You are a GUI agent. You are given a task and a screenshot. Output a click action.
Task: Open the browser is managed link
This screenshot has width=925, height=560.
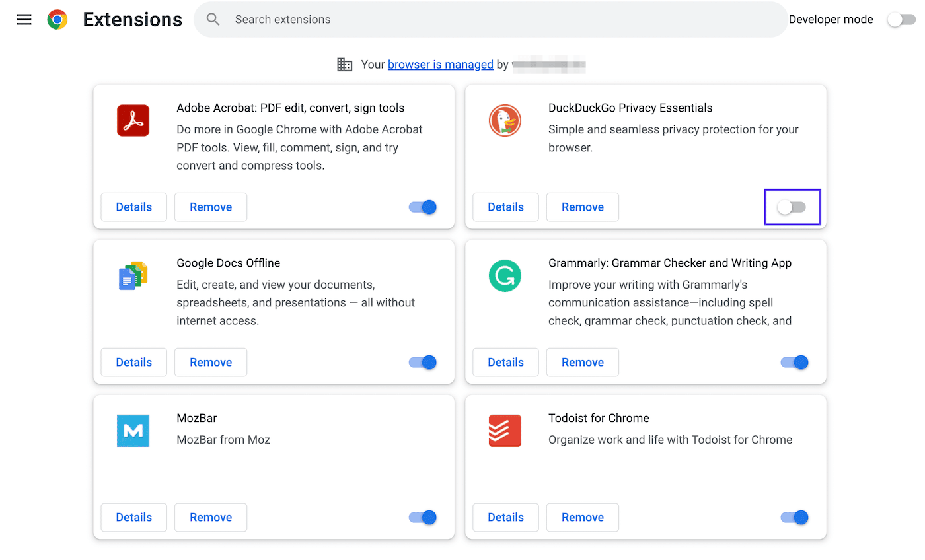pos(440,64)
